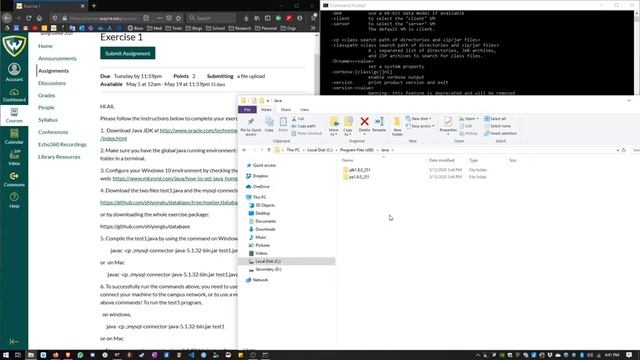640x360 pixels.
Task: Click Copy path in Explorer ribbon
Action: pos(303,126)
